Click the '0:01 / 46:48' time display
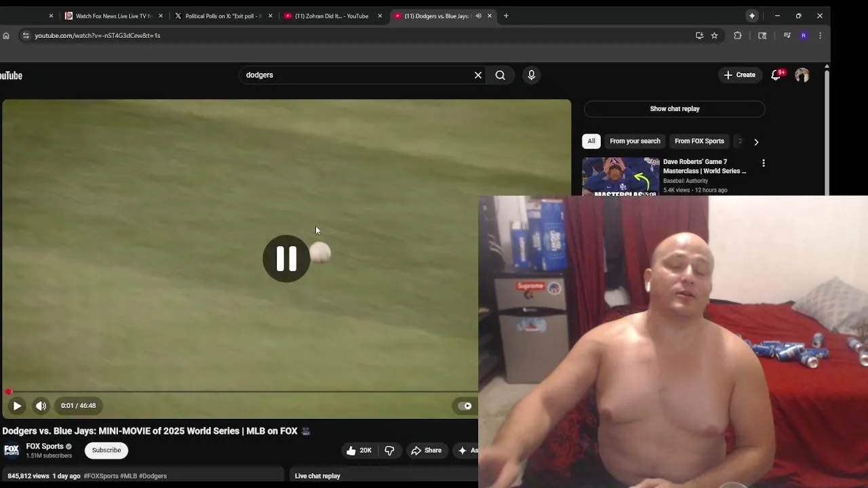Viewport: 868px width, 488px height. tap(78, 406)
